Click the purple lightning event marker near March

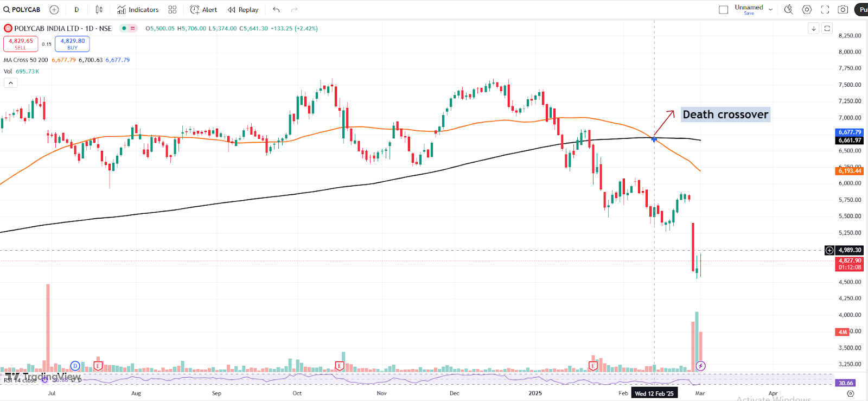[700, 366]
